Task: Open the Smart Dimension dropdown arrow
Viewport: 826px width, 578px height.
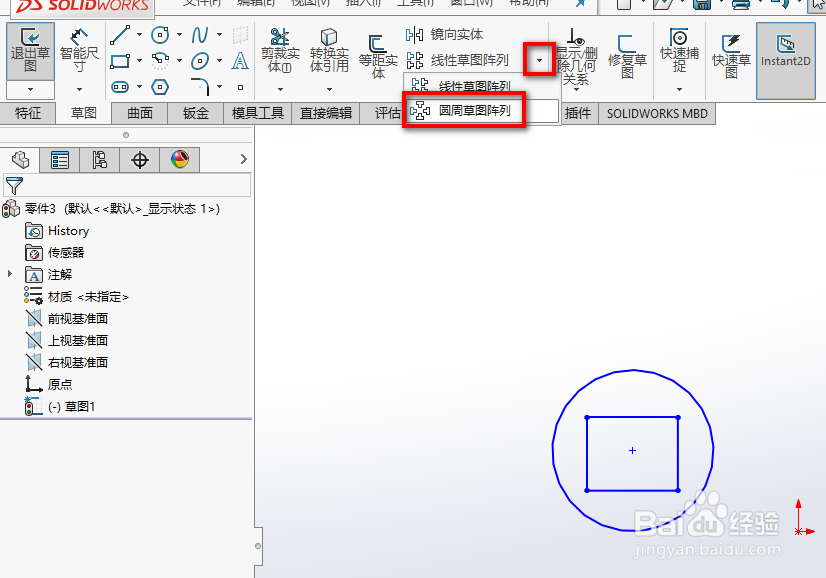Action: (79, 89)
